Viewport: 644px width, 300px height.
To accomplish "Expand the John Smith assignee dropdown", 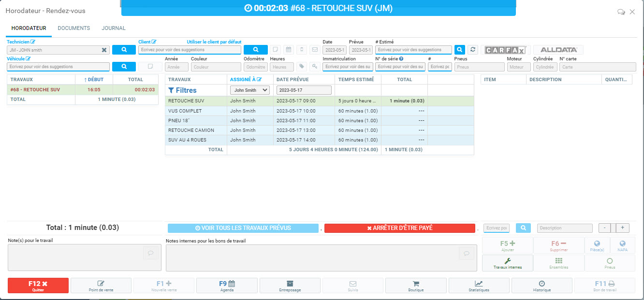I will 249,90.
